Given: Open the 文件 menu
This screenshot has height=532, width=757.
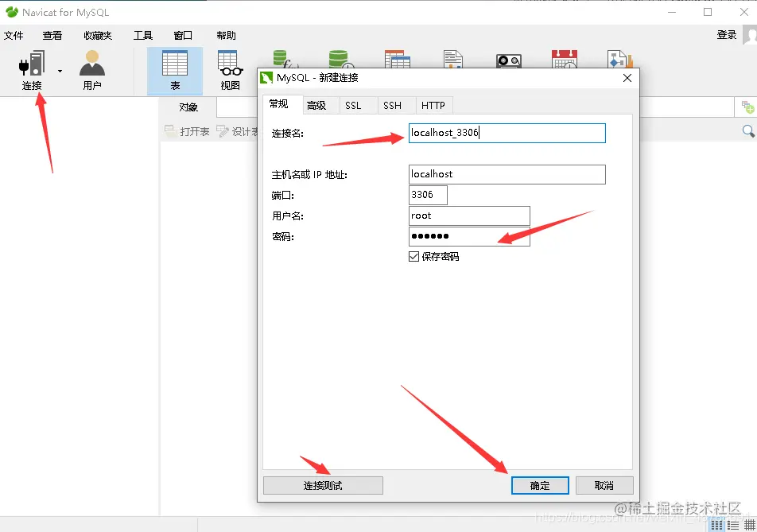Looking at the screenshot, I should [14, 35].
